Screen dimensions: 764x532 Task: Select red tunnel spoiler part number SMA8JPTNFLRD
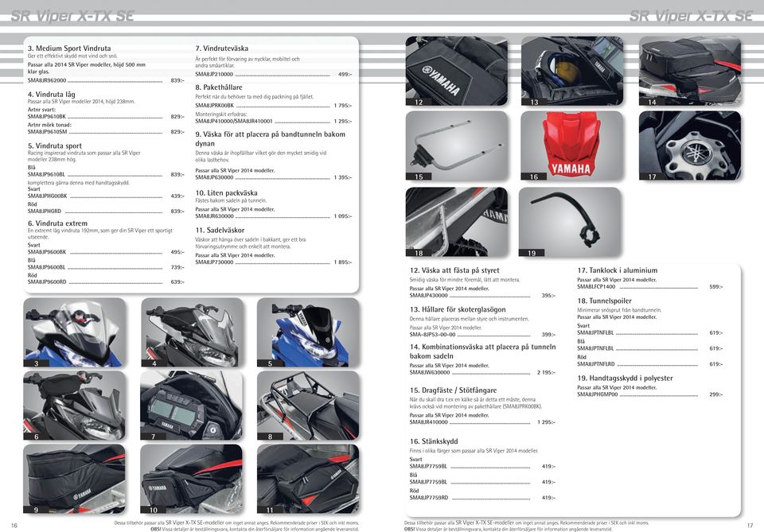(596, 364)
